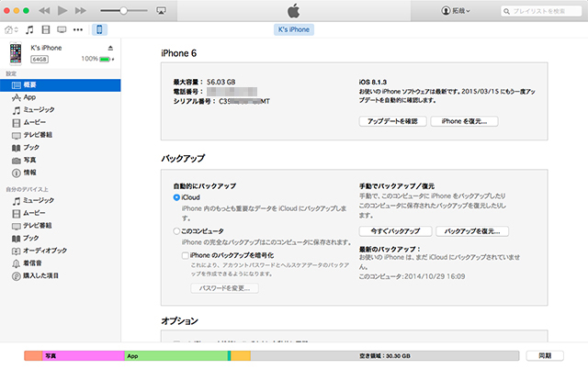The image size is (588, 369).
Task: Open ミュージック under settings sidebar
Action: [61, 110]
